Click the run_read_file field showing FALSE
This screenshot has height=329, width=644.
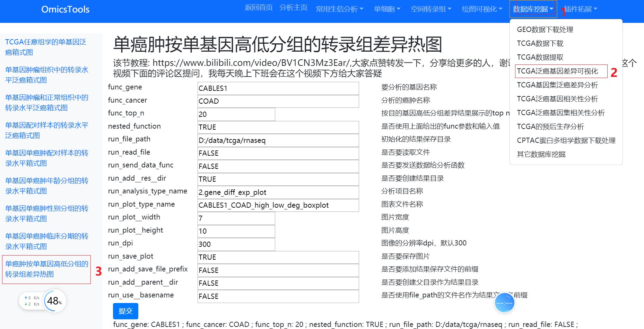278,153
